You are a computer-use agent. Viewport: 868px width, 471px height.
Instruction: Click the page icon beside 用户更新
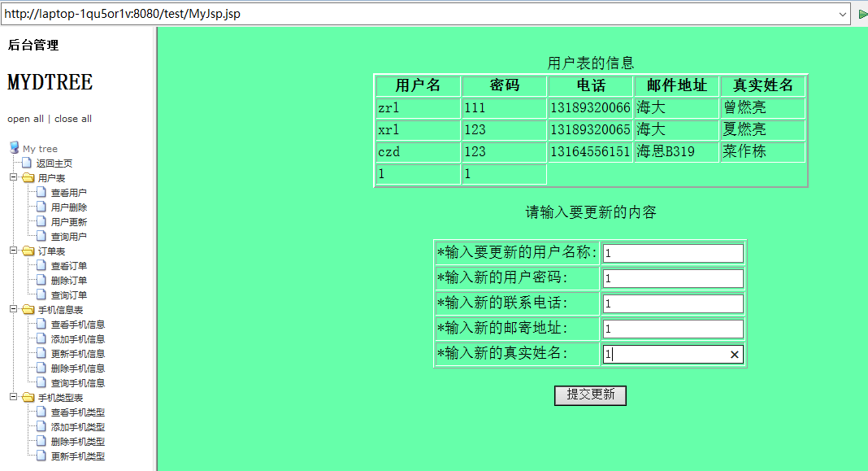[41, 221]
